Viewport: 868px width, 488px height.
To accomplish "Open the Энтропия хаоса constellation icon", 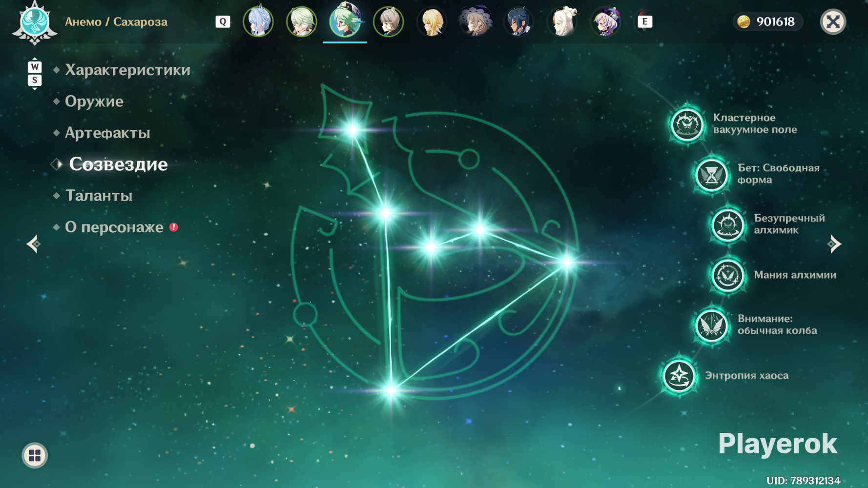I will 679,376.
